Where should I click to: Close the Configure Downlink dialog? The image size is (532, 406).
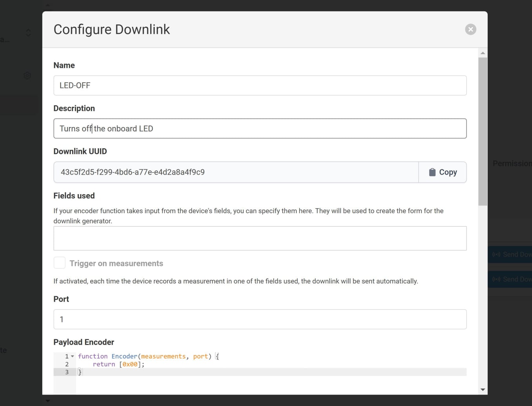[470, 29]
